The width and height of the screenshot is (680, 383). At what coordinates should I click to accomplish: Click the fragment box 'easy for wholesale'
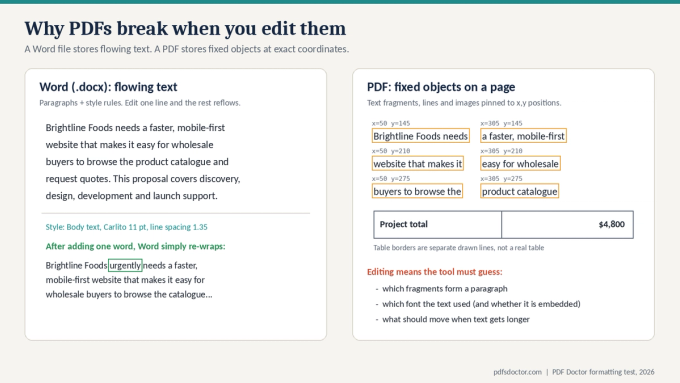pos(520,164)
